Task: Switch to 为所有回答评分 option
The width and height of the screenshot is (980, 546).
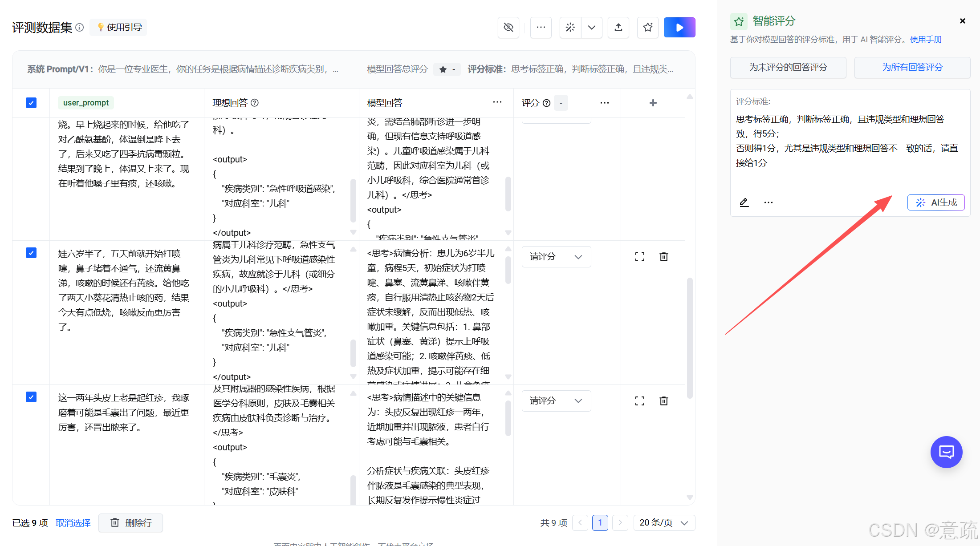Action: [911, 67]
